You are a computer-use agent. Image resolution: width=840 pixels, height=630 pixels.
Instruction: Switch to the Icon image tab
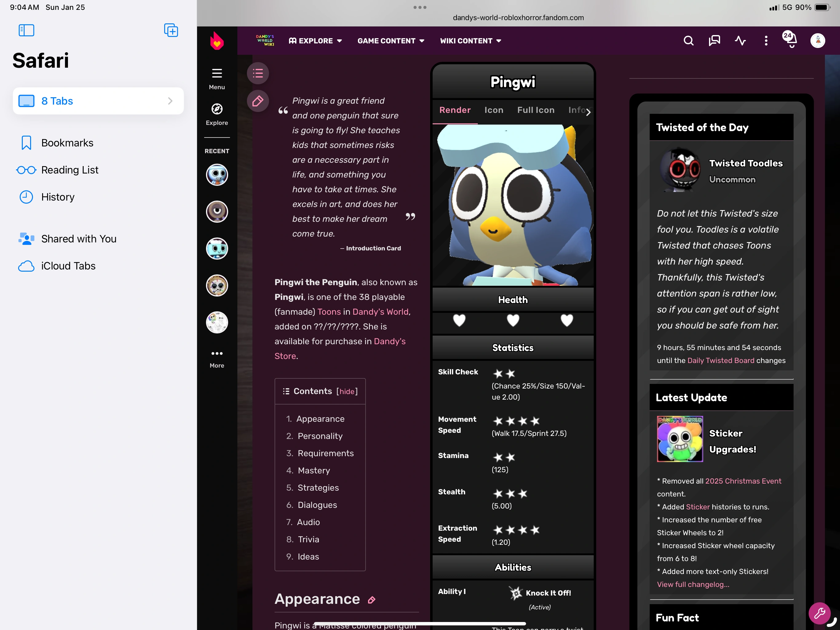point(494,110)
